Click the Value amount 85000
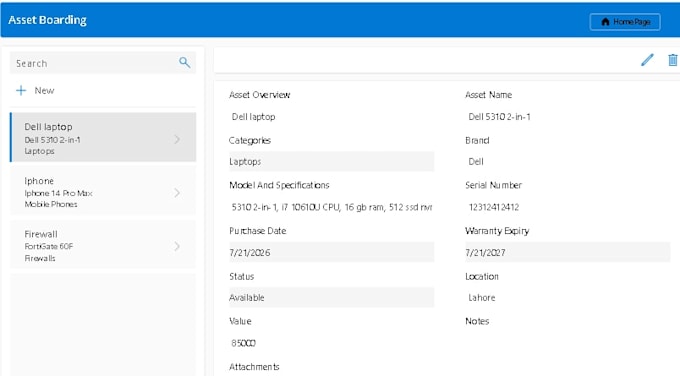 point(243,343)
